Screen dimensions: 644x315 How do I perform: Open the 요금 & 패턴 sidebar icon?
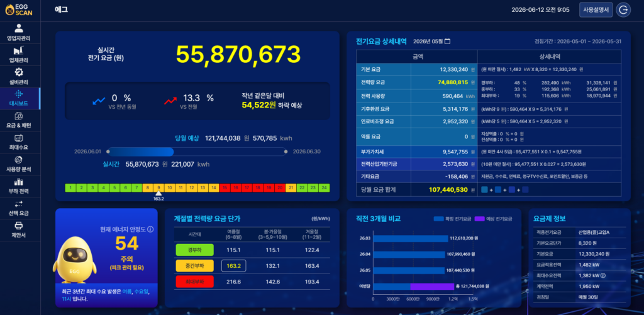[19, 116]
